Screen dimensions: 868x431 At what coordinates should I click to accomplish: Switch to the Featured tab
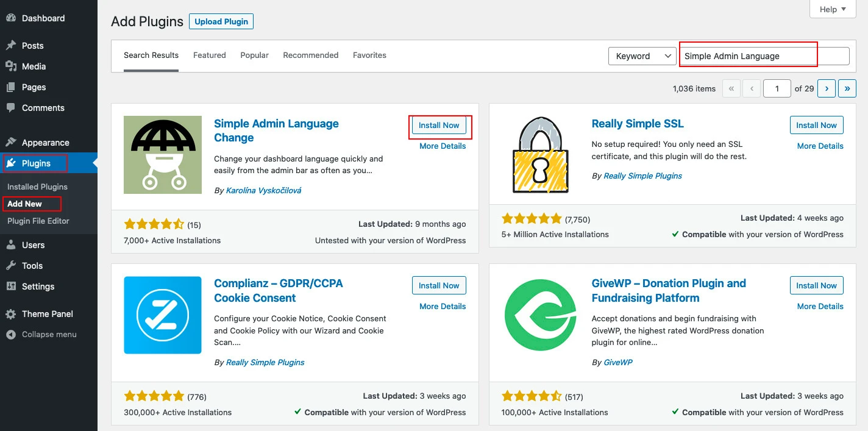coord(210,55)
